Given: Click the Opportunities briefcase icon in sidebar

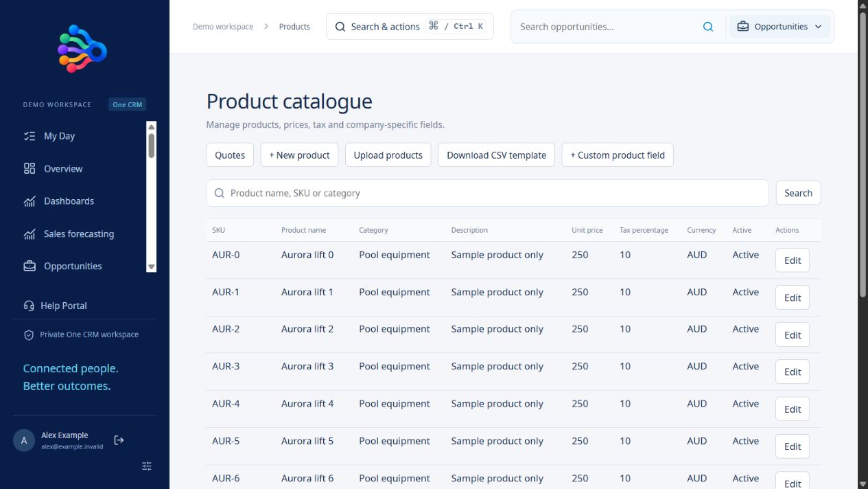Looking at the screenshot, I should tap(30, 266).
